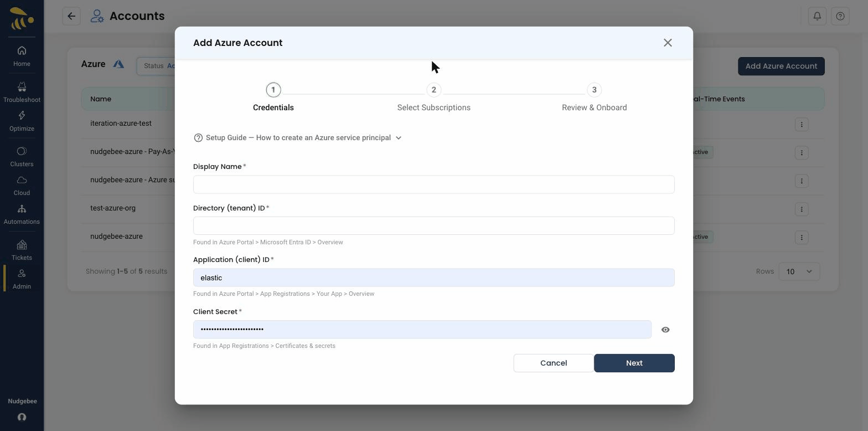This screenshot has width=868, height=431.
Task: Open the Clusters sidebar section
Action: coord(22,156)
